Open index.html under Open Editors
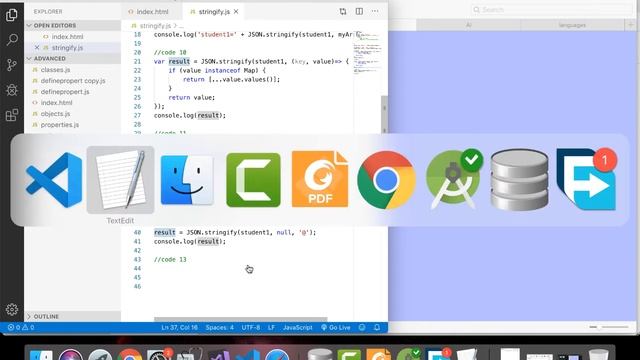 click(67, 37)
